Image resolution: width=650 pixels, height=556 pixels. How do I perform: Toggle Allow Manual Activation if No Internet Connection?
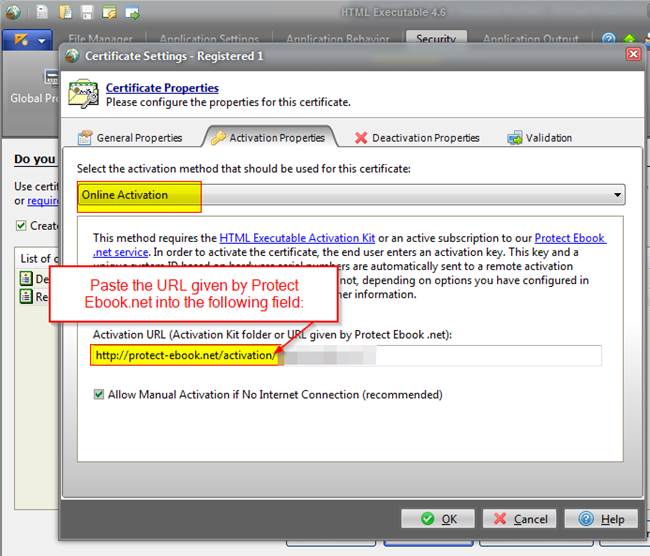point(99,394)
